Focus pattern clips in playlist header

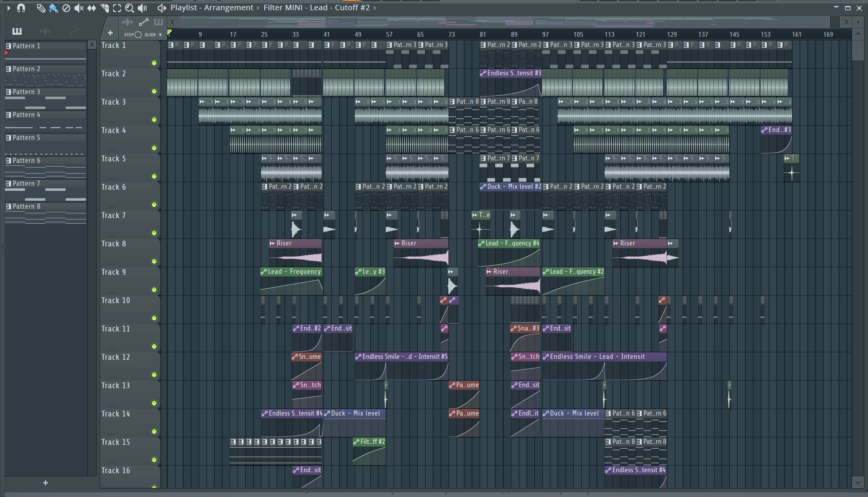[x=158, y=22]
